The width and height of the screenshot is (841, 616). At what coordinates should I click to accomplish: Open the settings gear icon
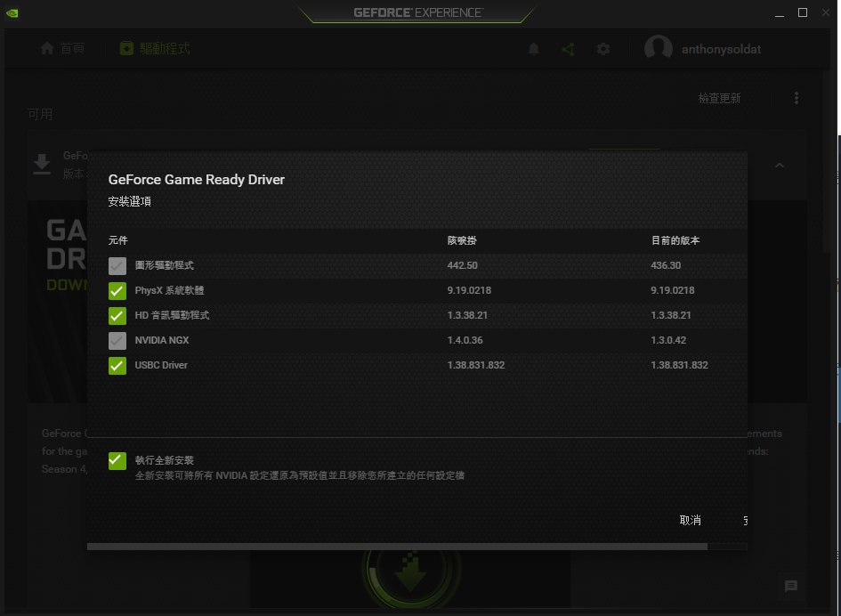click(603, 49)
